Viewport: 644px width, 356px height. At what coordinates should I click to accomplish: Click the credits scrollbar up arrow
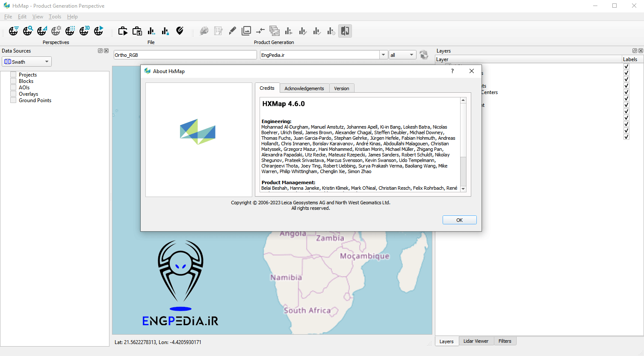463,100
